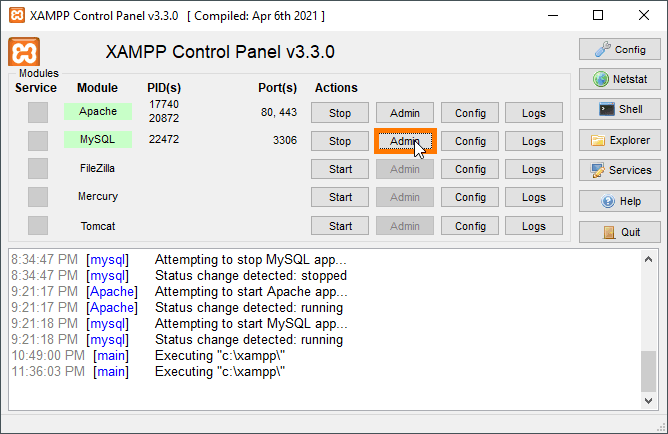Open Mercury Logs menu
This screenshot has height=434, width=668.
tap(534, 197)
